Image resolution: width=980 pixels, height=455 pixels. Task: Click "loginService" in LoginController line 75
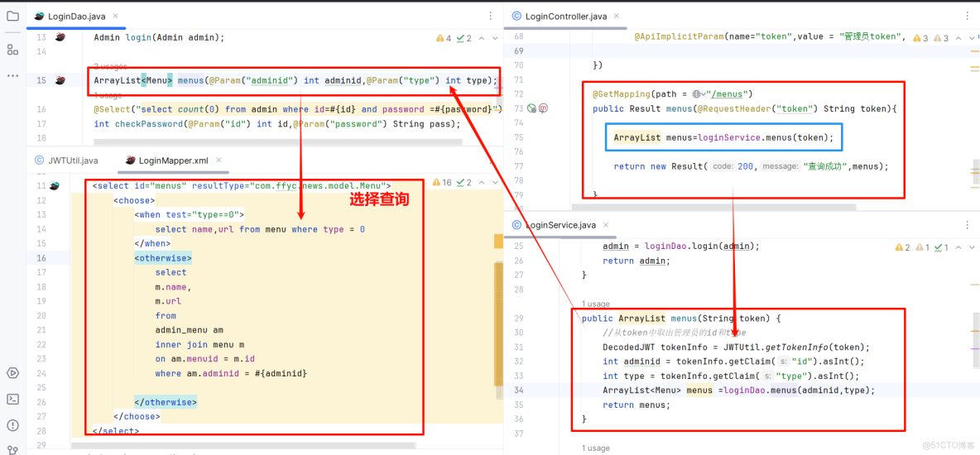tap(728, 137)
